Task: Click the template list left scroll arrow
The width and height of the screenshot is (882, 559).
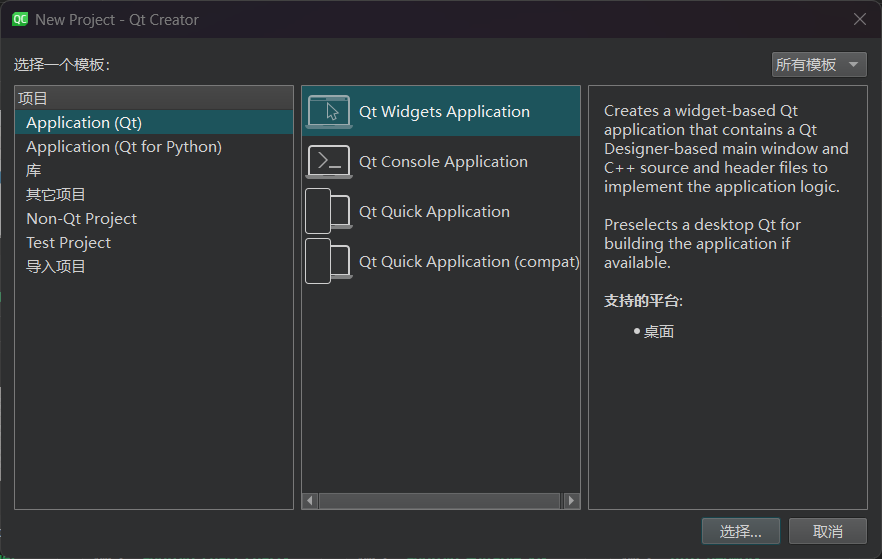Action: [x=310, y=501]
